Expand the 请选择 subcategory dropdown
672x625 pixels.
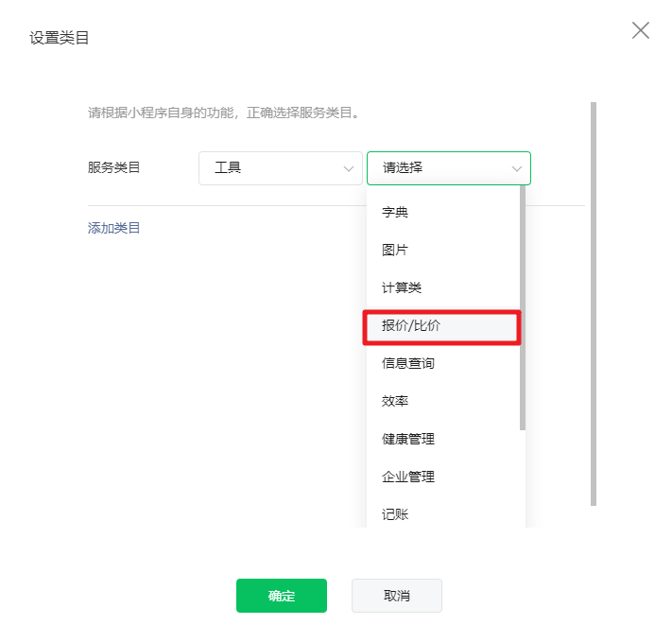(x=449, y=168)
